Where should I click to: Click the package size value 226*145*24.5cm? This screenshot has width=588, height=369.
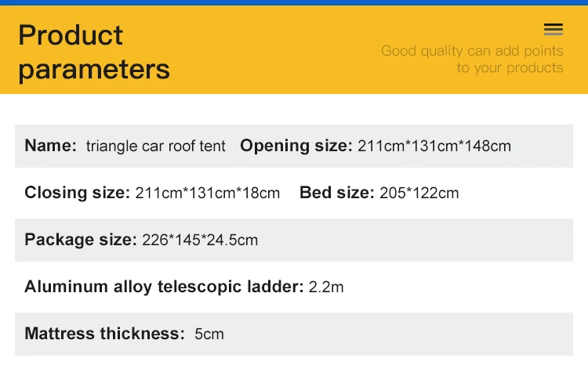click(200, 240)
